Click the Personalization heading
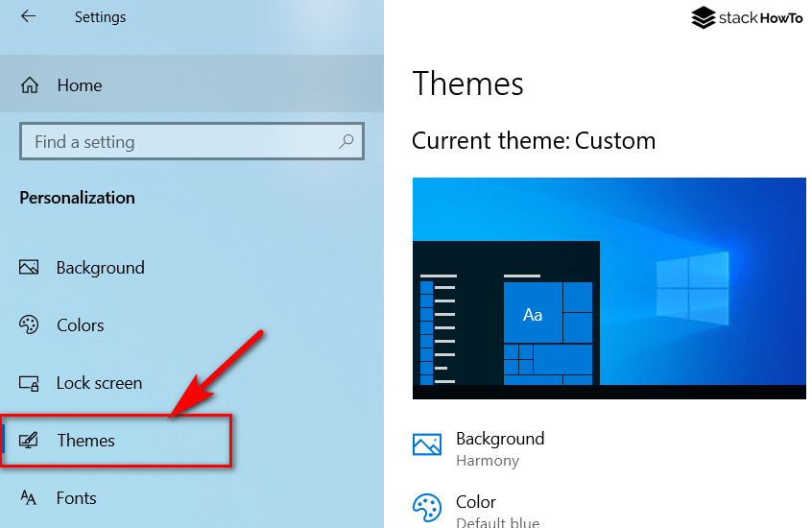The image size is (812, 528). pos(77,198)
